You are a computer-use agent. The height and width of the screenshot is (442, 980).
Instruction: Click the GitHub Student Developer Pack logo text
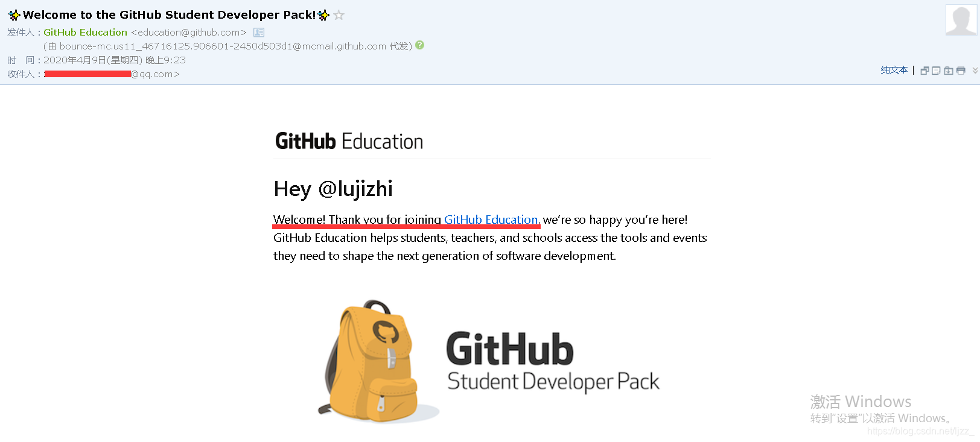[x=553, y=362]
